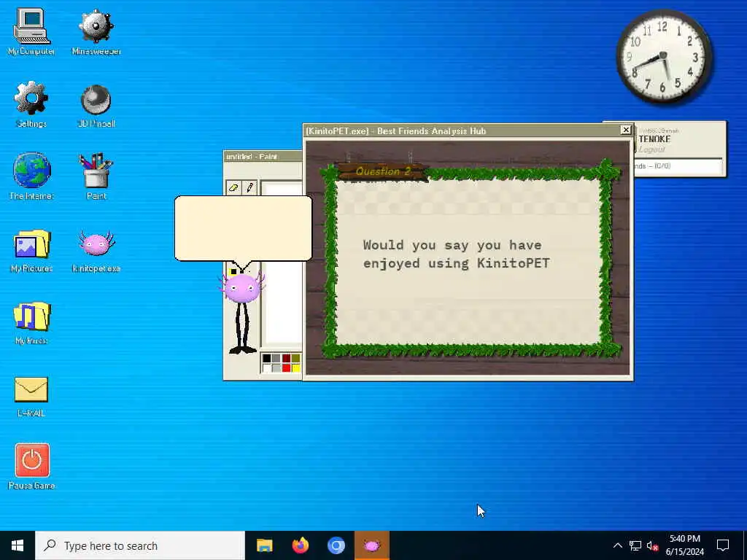Open the Windows Start menu

pyautogui.click(x=18, y=545)
